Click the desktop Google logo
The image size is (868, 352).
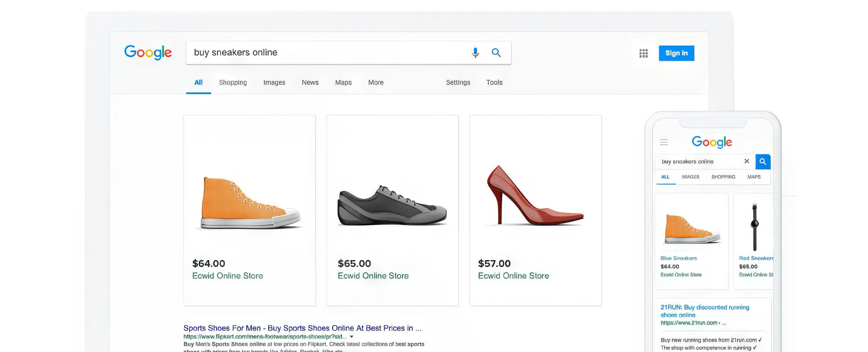148,52
